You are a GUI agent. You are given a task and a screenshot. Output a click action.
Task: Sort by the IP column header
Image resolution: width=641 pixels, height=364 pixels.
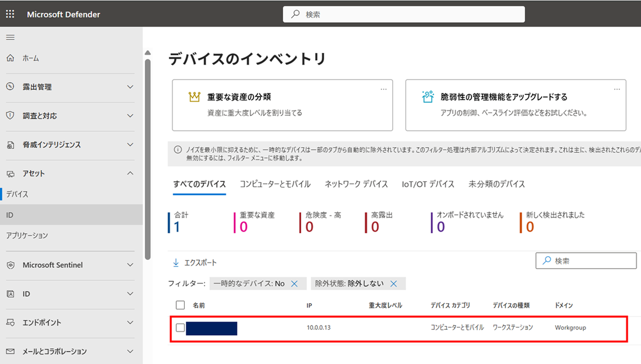coord(309,305)
